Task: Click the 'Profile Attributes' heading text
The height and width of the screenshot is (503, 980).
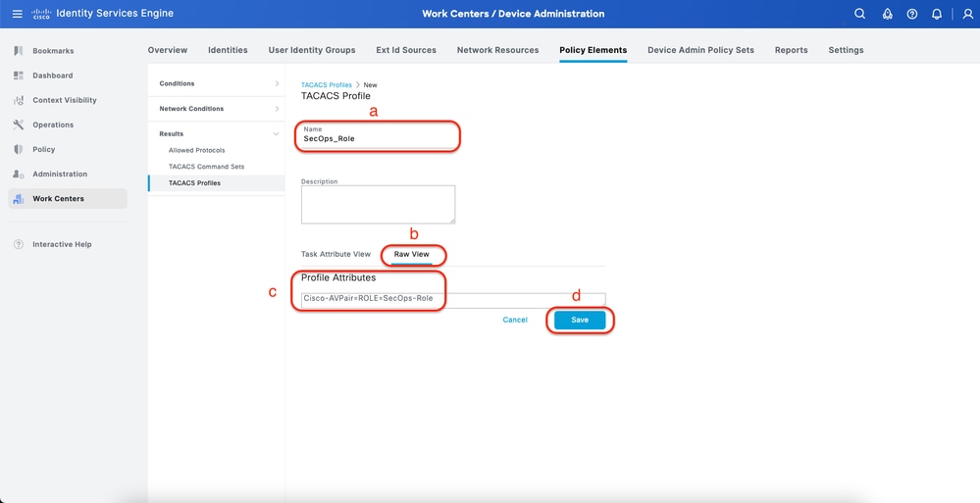Action: 338,278
